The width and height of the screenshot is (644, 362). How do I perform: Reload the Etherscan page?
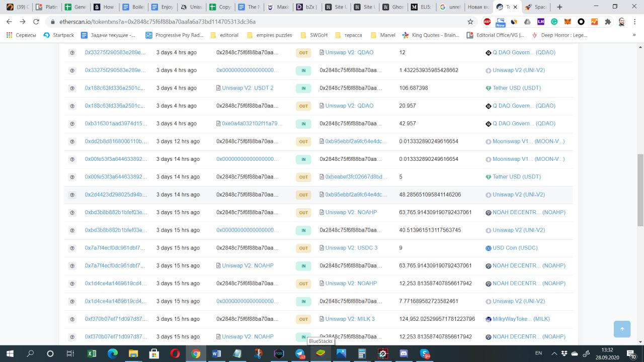pyautogui.click(x=36, y=22)
